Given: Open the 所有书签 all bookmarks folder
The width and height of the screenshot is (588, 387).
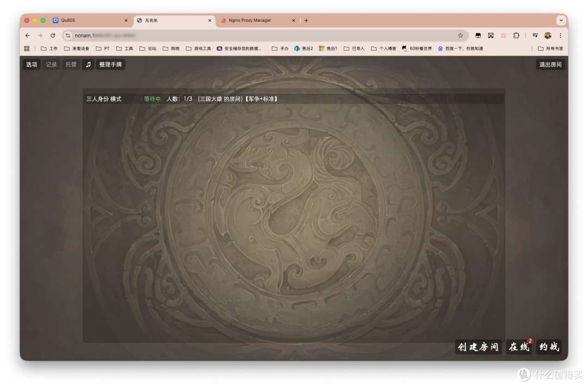Looking at the screenshot, I should click(550, 48).
